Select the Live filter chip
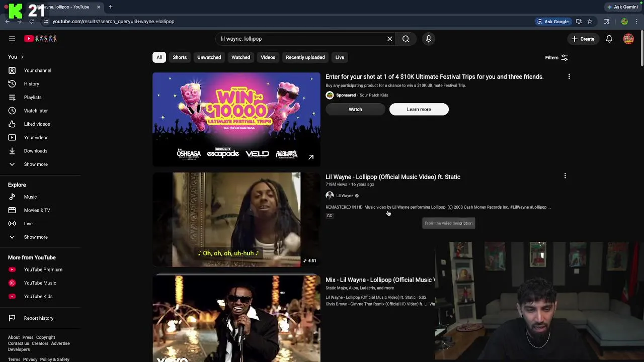This screenshot has height=362, width=644. [x=340, y=57]
